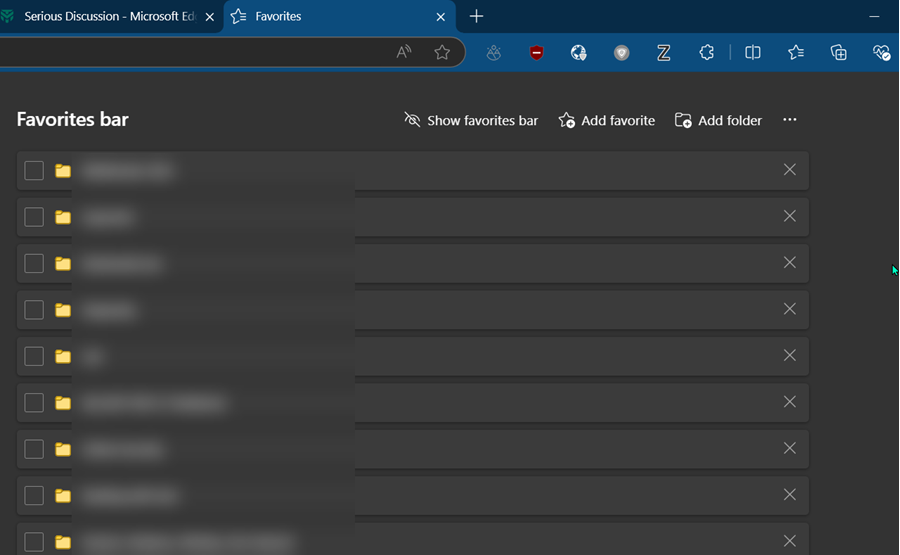900x555 pixels.
Task: Open the fifth yellow folder icon
Action: click(63, 356)
